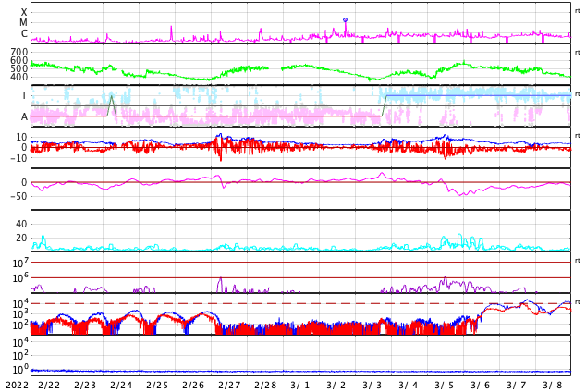
Task: Pick the '3/ 3' date label
Action: 372,386
